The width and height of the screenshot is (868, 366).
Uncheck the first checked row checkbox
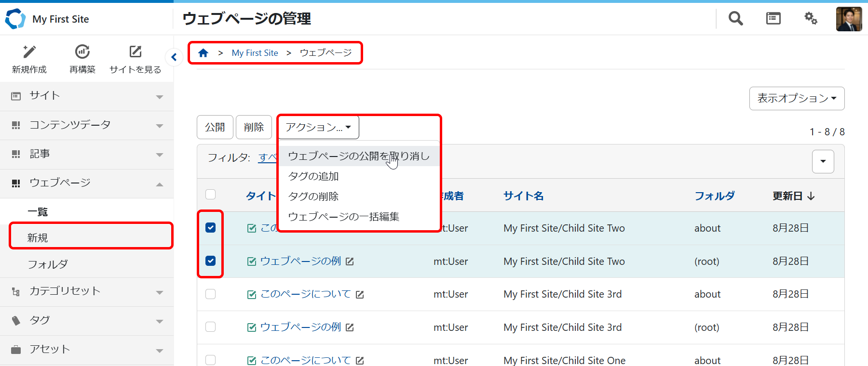[x=211, y=227]
